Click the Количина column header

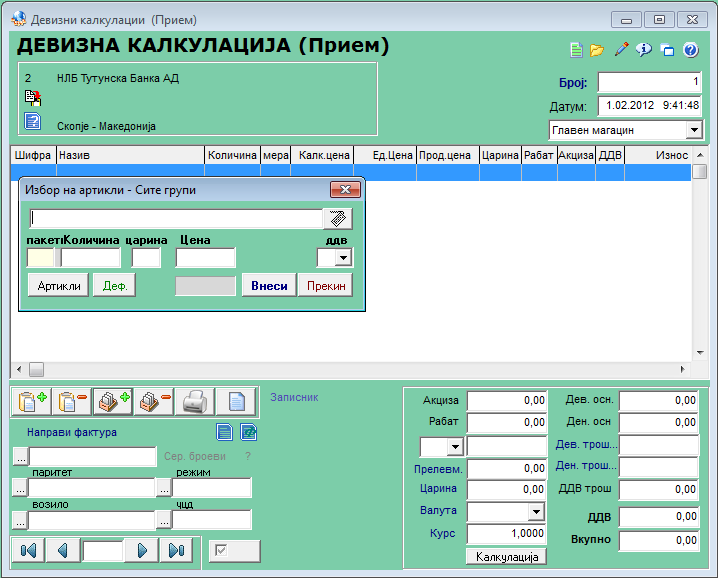(232, 155)
